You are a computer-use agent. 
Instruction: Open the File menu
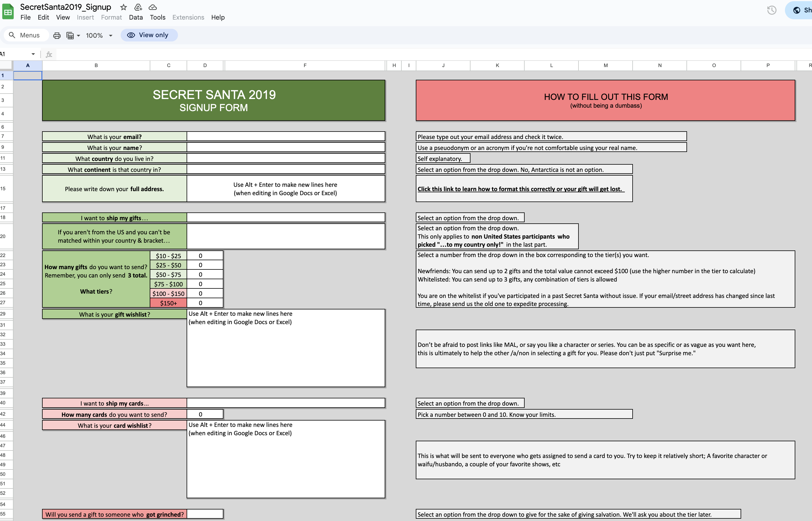pyautogui.click(x=25, y=17)
